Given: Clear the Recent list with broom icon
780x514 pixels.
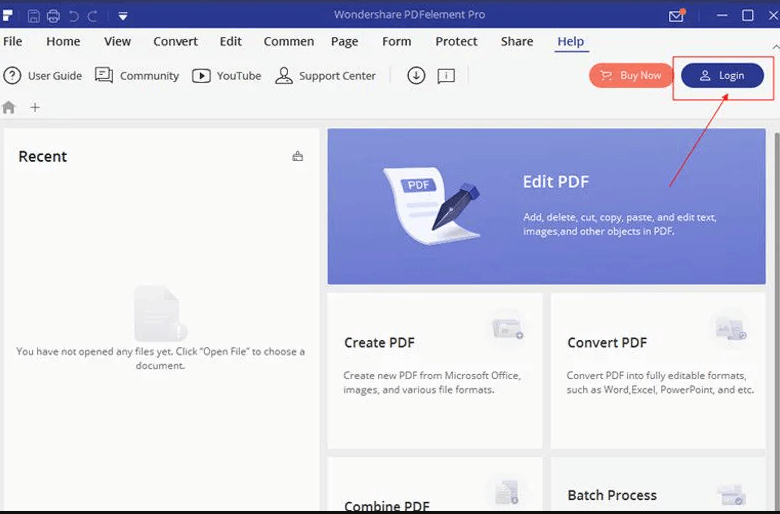Looking at the screenshot, I should pos(297,156).
